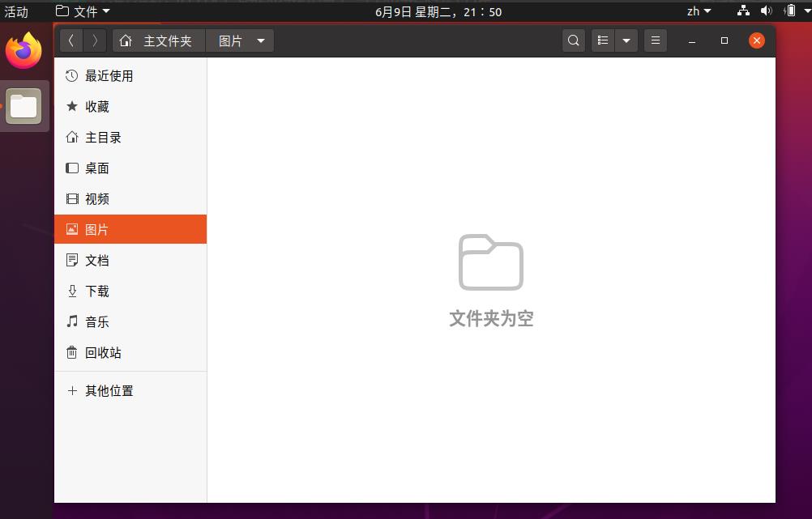This screenshot has height=519, width=812.
Task: Go to 主目录 in the sidebar
Action: click(x=103, y=138)
